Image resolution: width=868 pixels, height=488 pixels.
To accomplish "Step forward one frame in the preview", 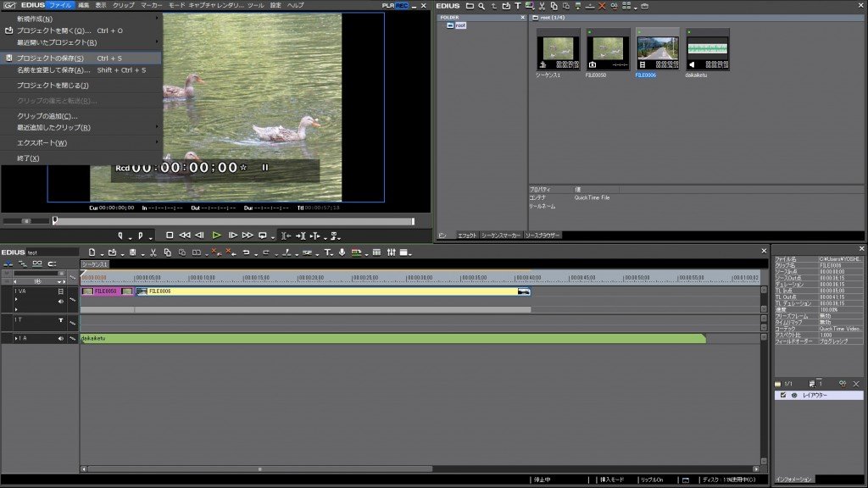I will point(233,236).
